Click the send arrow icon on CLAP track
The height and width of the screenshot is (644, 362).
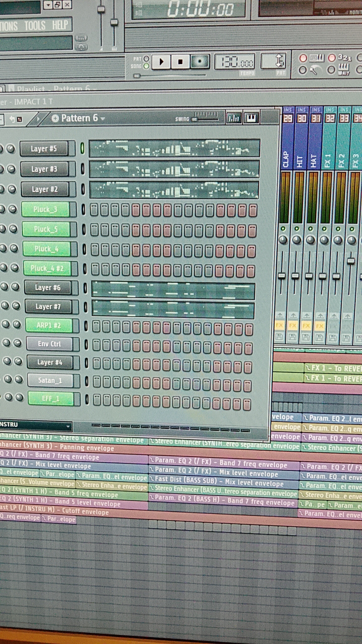(x=280, y=315)
